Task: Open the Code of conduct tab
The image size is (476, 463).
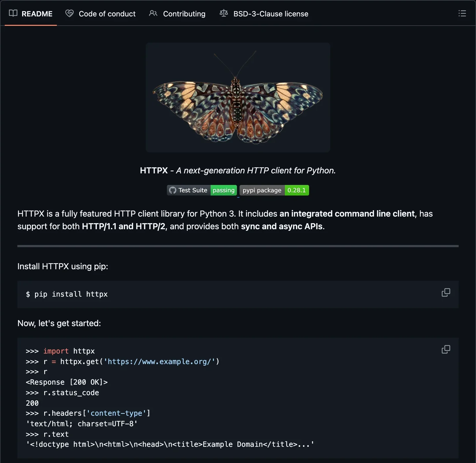Action: click(100, 14)
